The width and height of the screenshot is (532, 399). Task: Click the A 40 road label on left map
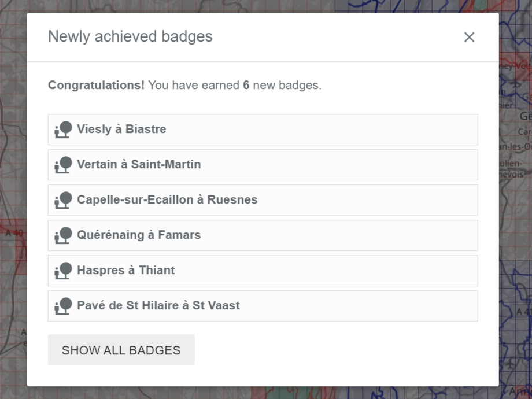(x=14, y=234)
